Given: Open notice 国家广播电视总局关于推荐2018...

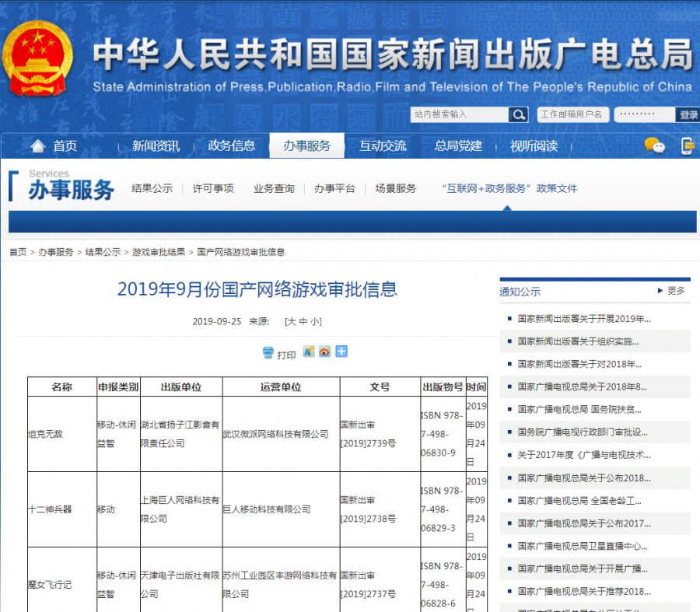Looking at the screenshot, I should point(584,592).
